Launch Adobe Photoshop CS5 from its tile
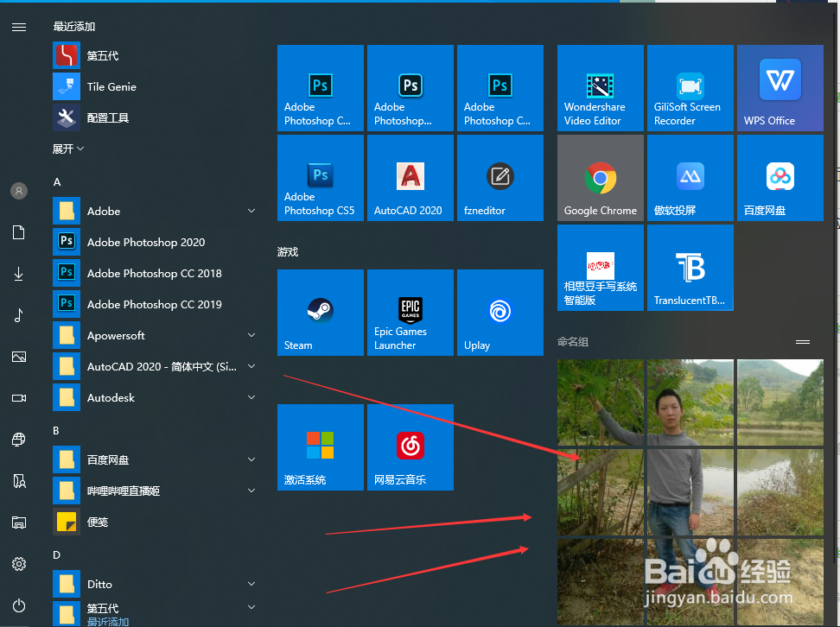This screenshot has width=840, height=627. (x=321, y=178)
